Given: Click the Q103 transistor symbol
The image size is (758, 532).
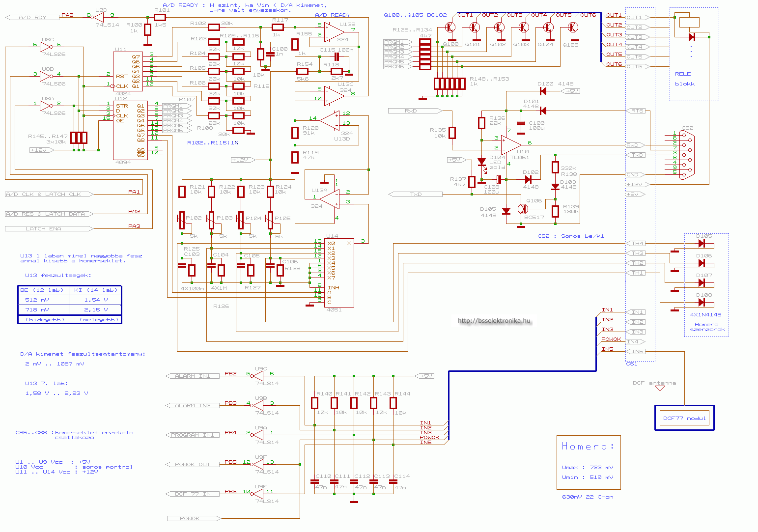Looking at the screenshot, I should point(524,28).
